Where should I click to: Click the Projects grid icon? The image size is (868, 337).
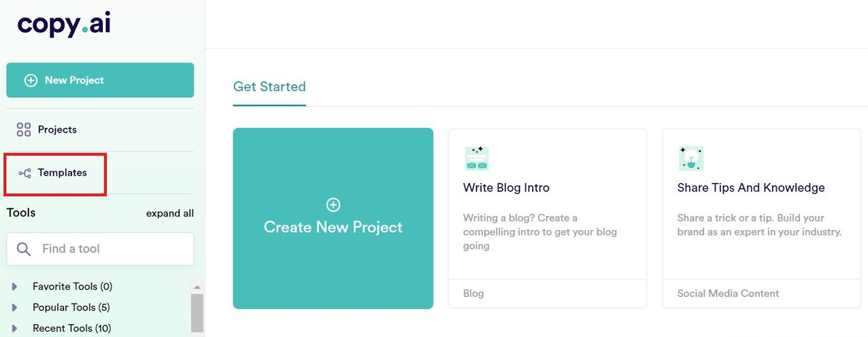tap(24, 129)
